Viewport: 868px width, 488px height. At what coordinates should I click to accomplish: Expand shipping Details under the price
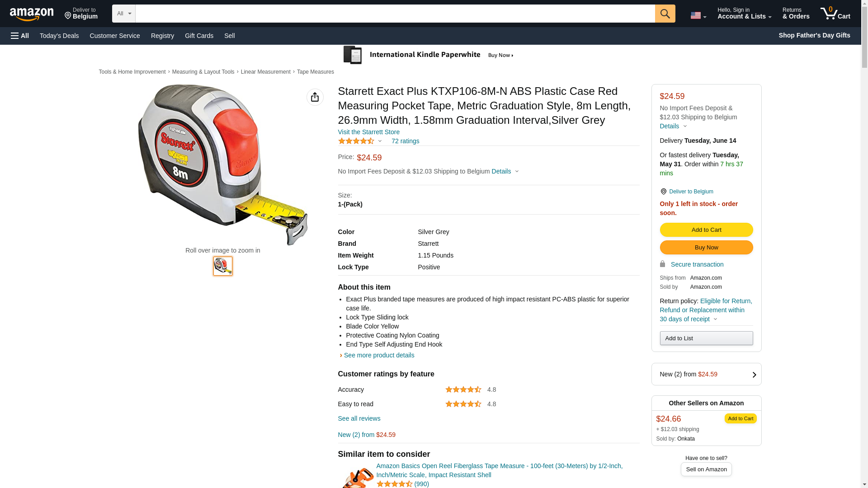coord(505,171)
